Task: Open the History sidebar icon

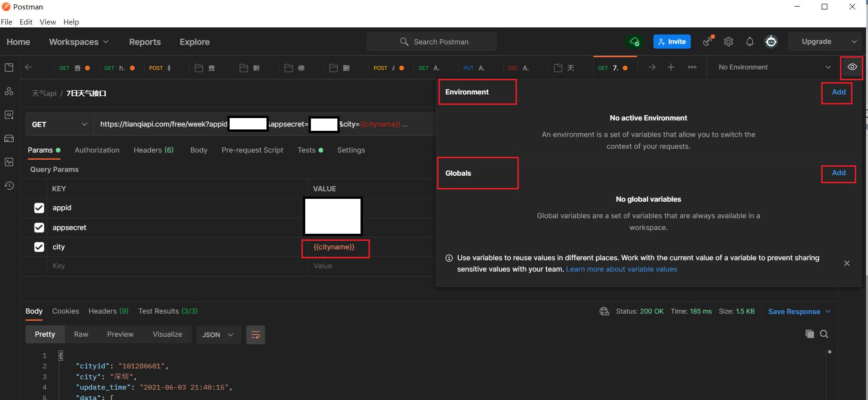Action: pyautogui.click(x=9, y=186)
